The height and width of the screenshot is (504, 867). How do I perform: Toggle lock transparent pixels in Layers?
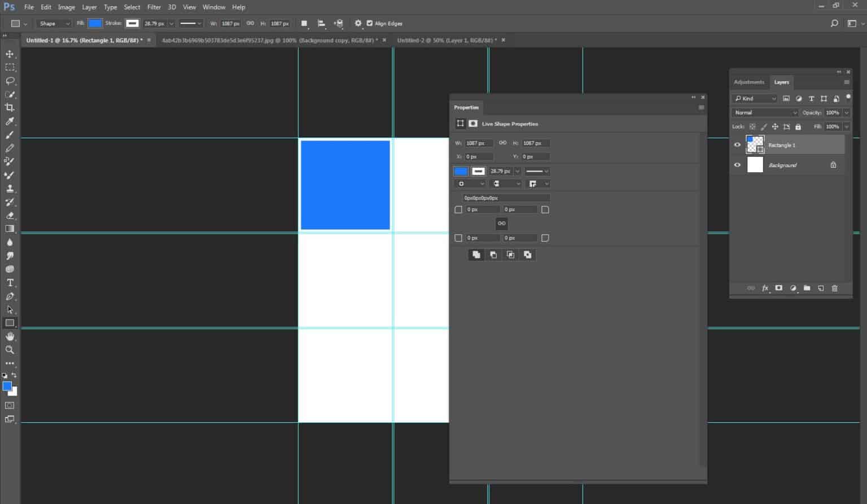tap(752, 126)
